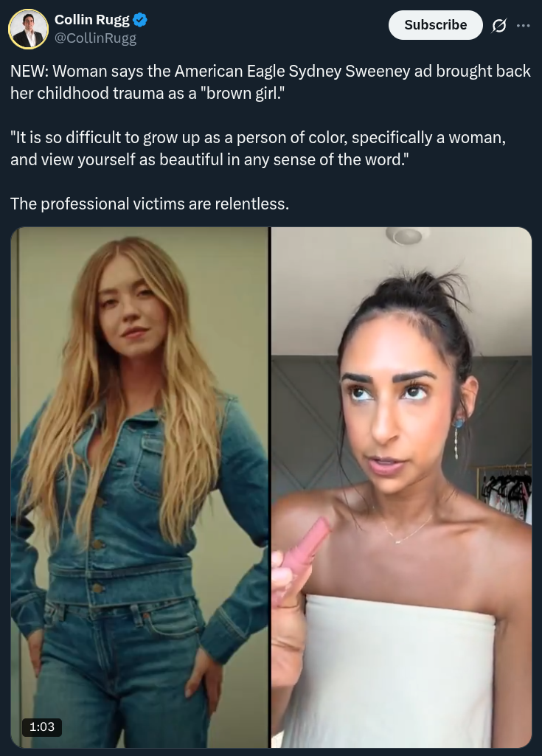Screen dimensions: 542x756
Task: Click the clothing rack in the right video
Action: point(505,490)
